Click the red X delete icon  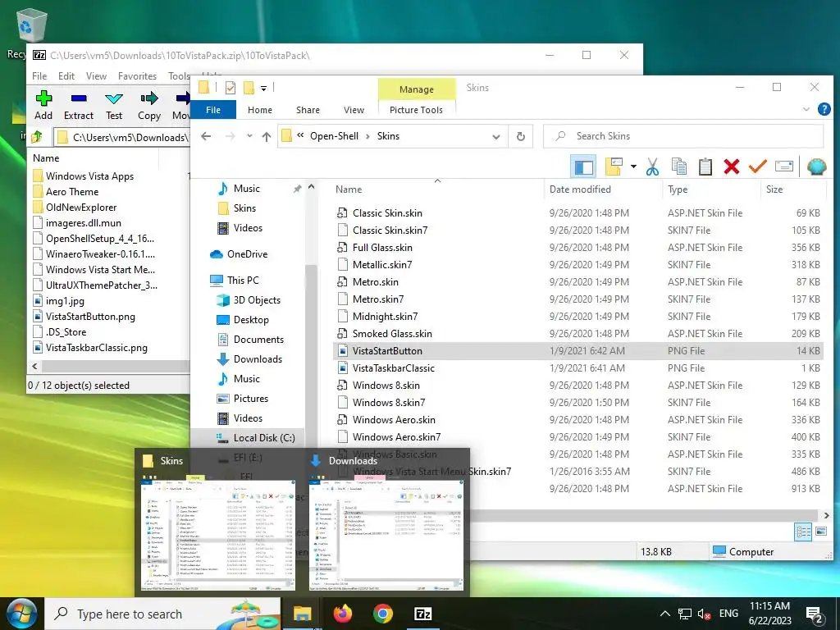(731, 167)
